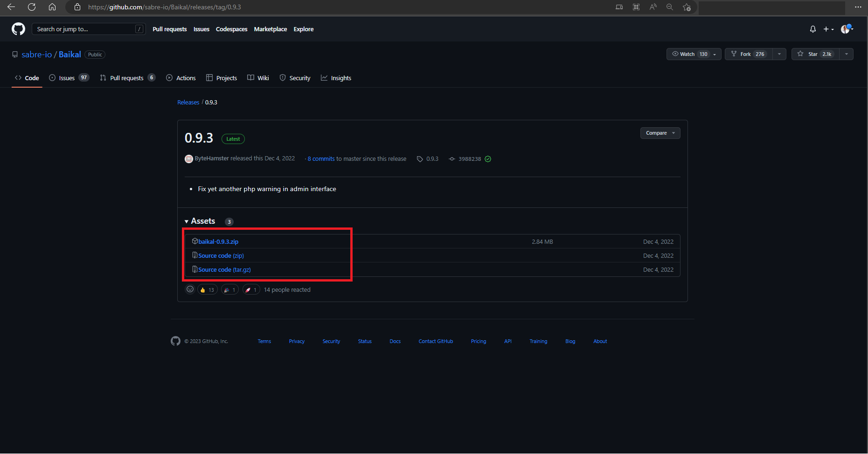Image resolution: width=868 pixels, height=454 pixels.
Task: Open the create new plus menu
Action: pos(828,29)
